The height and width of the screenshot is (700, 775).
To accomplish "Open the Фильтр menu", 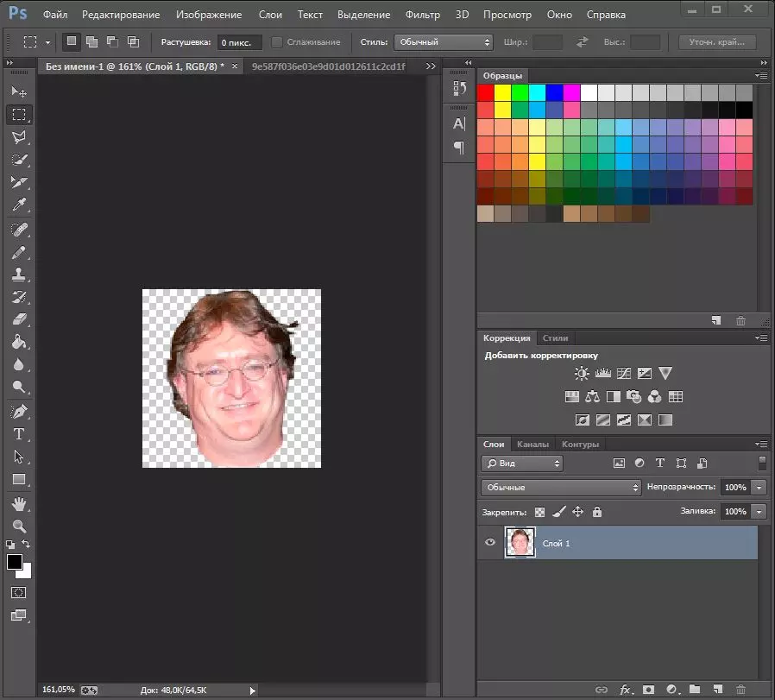I will click(x=424, y=15).
